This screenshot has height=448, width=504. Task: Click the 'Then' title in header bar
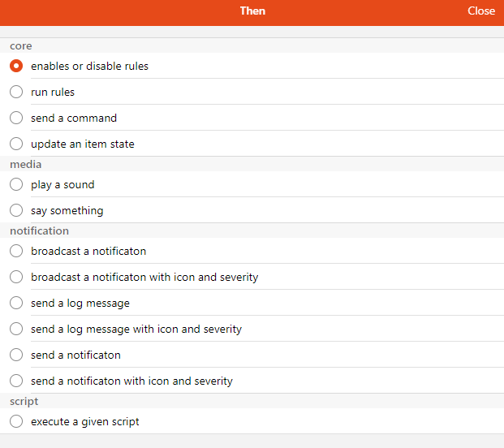tap(252, 11)
